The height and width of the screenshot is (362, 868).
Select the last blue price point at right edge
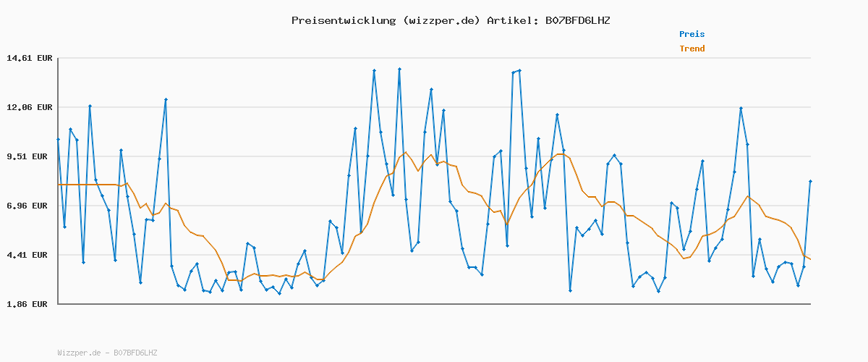[x=810, y=181]
